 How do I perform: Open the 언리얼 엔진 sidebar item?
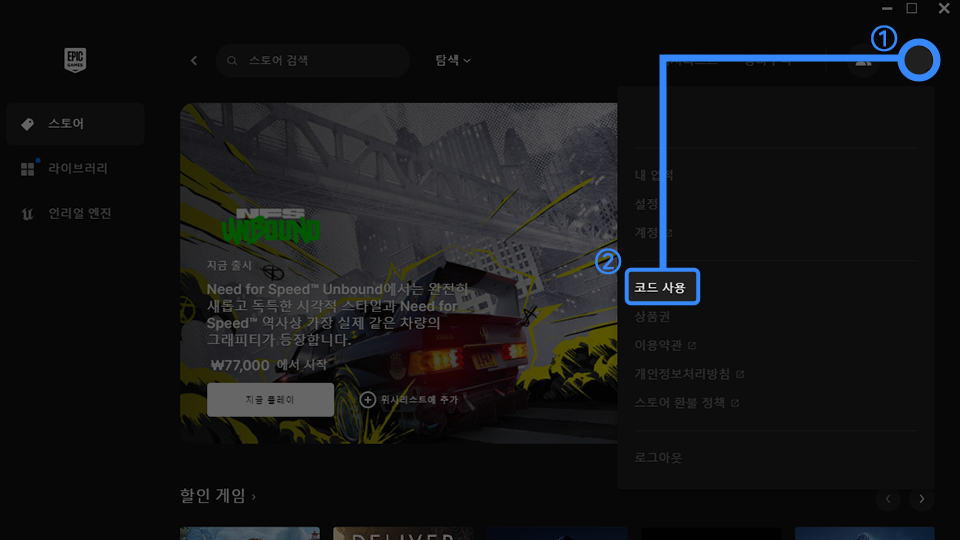75,213
